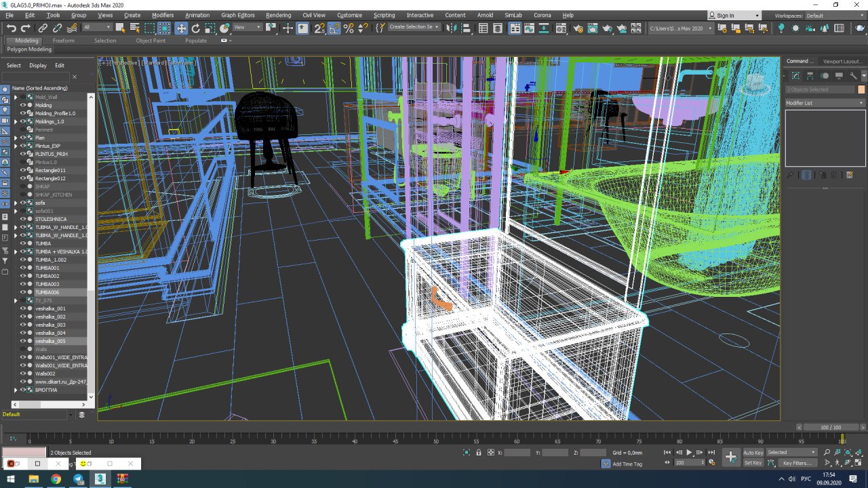Expand the Mold_Wall tree item
Image resolution: width=868 pixels, height=488 pixels.
pyautogui.click(x=16, y=97)
